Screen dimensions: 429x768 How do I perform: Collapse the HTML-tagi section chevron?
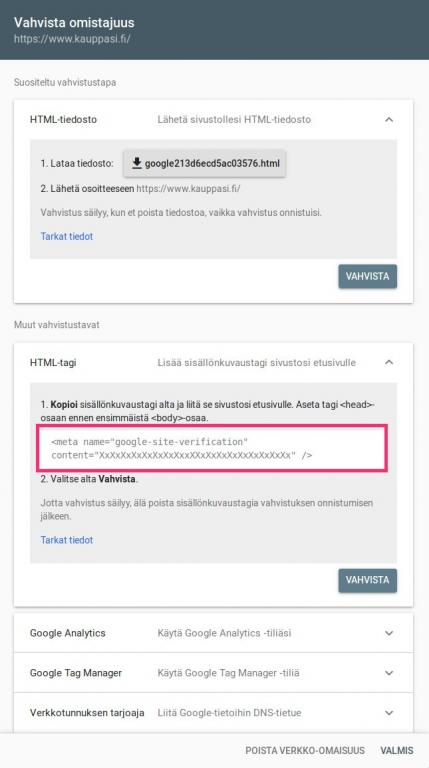(389, 362)
